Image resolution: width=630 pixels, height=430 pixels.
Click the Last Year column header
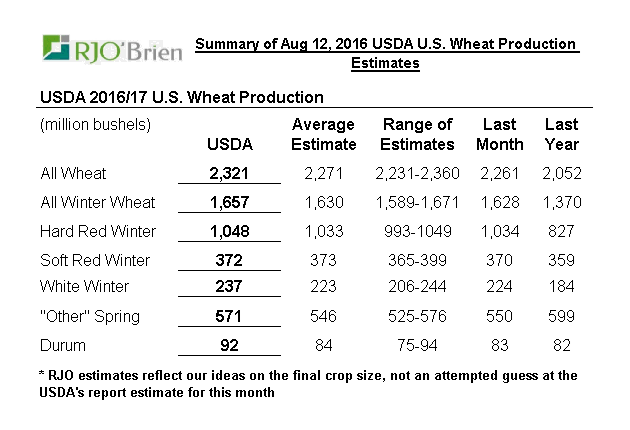click(x=561, y=134)
